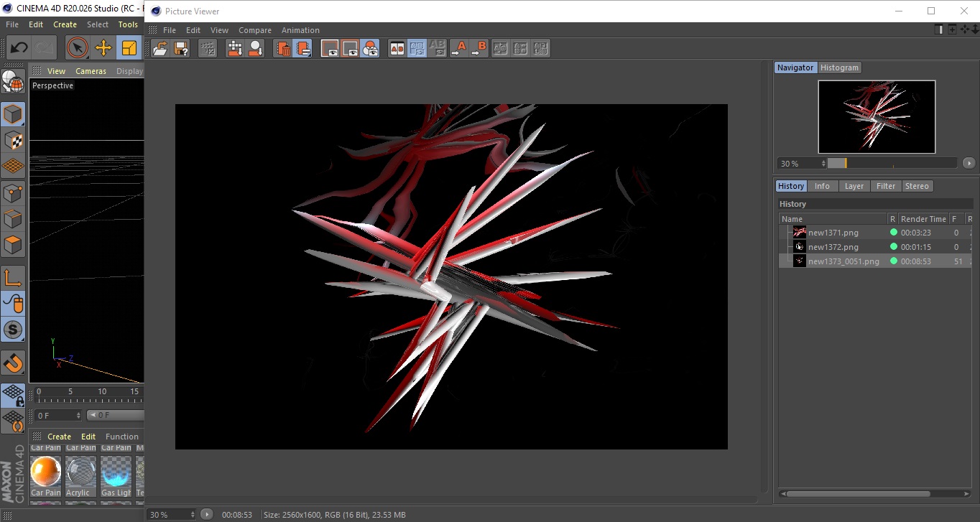
Task: Click the Navigator preview thumbnail
Action: [x=877, y=116]
